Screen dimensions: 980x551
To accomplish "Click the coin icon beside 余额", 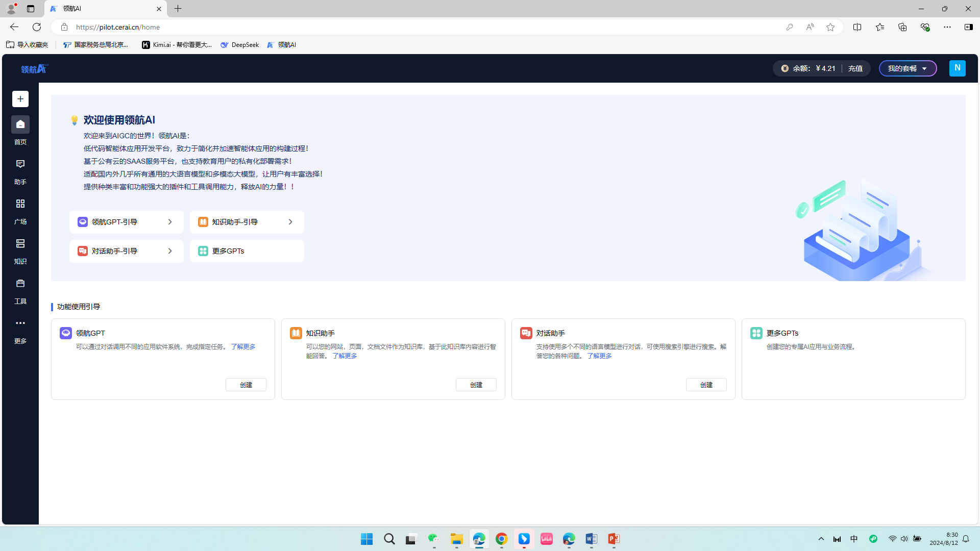I will click(785, 68).
